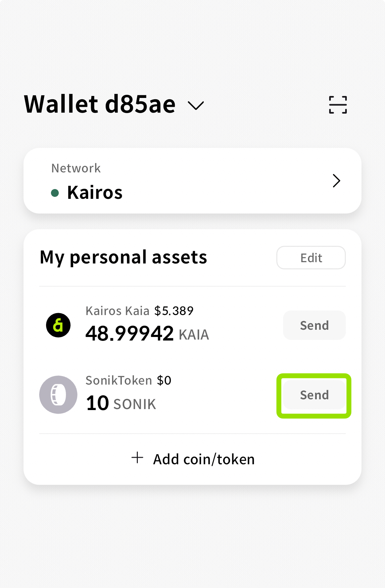
Task: Click the green Kairos network status dot
Action: [55, 193]
